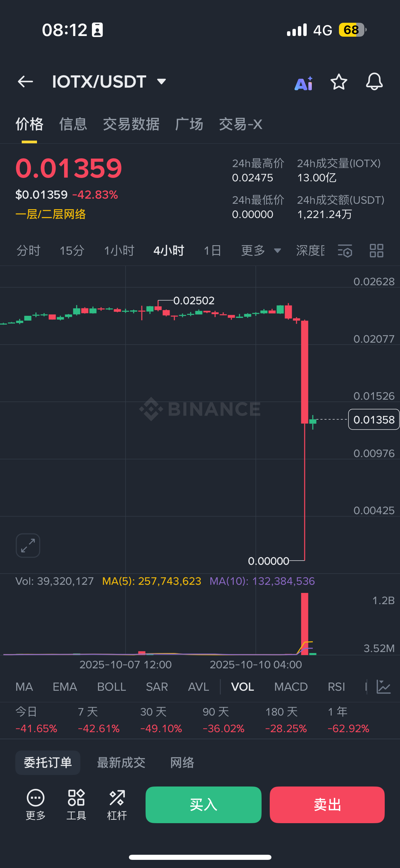Switch to the 最新成交 tab

tap(121, 763)
